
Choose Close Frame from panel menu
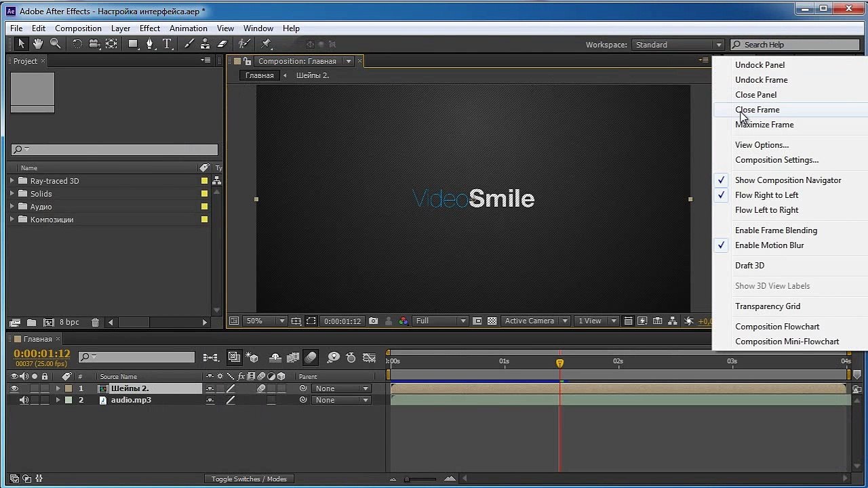pyautogui.click(x=789, y=110)
